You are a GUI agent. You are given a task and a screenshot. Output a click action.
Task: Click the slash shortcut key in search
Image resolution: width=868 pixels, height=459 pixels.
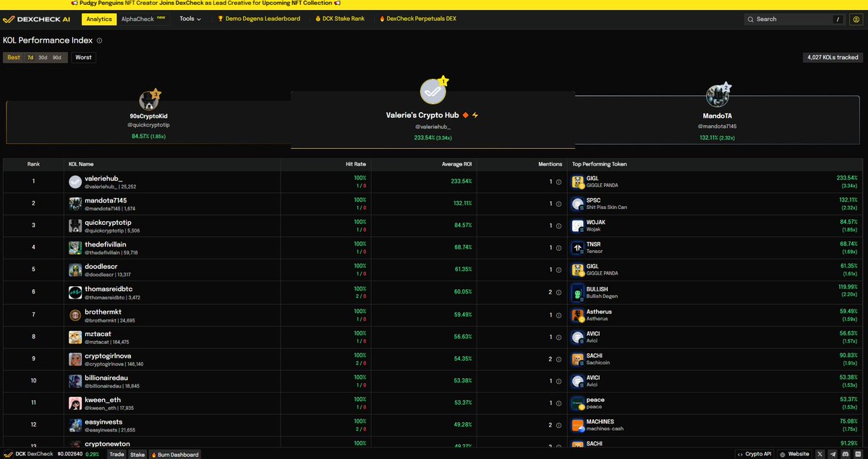pyautogui.click(x=838, y=20)
